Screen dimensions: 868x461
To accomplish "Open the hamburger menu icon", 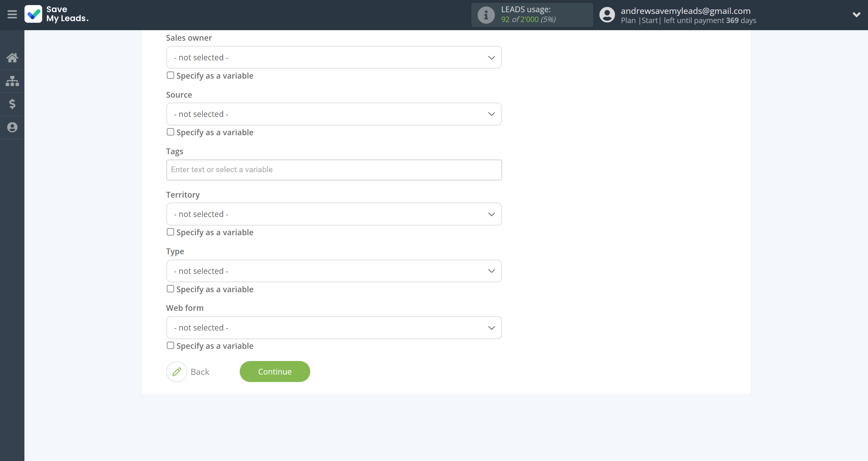I will (12, 14).
